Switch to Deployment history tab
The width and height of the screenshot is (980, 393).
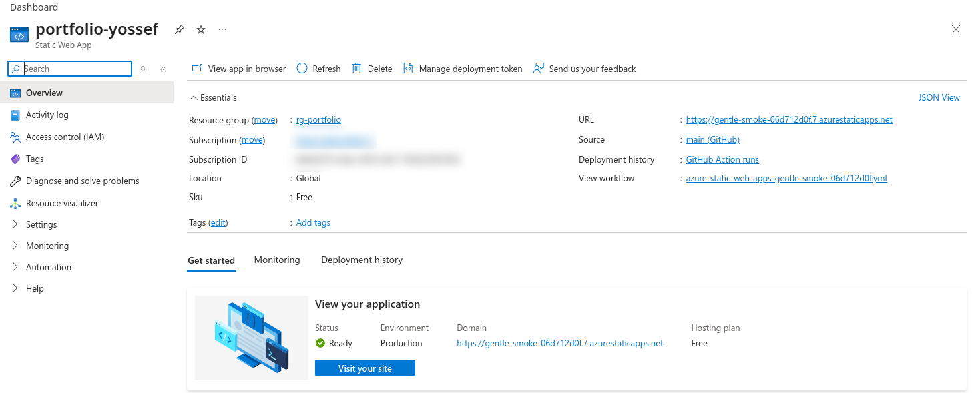click(x=362, y=260)
